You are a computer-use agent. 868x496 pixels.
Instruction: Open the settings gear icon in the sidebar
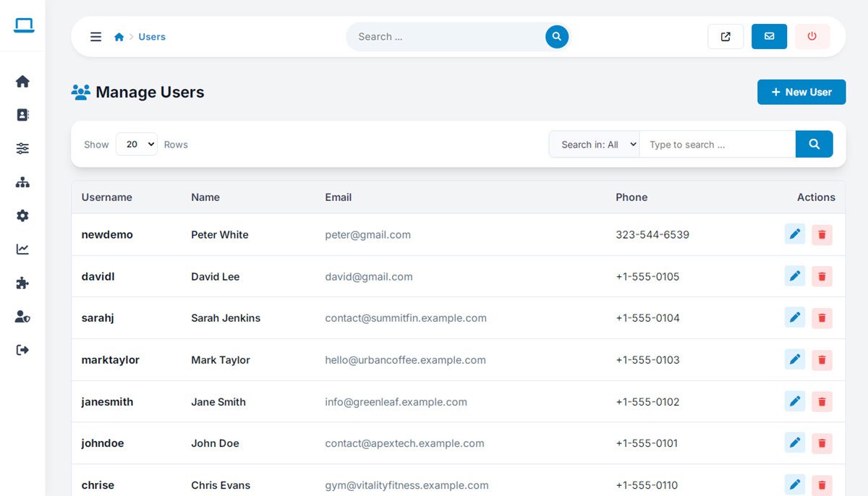click(x=22, y=215)
